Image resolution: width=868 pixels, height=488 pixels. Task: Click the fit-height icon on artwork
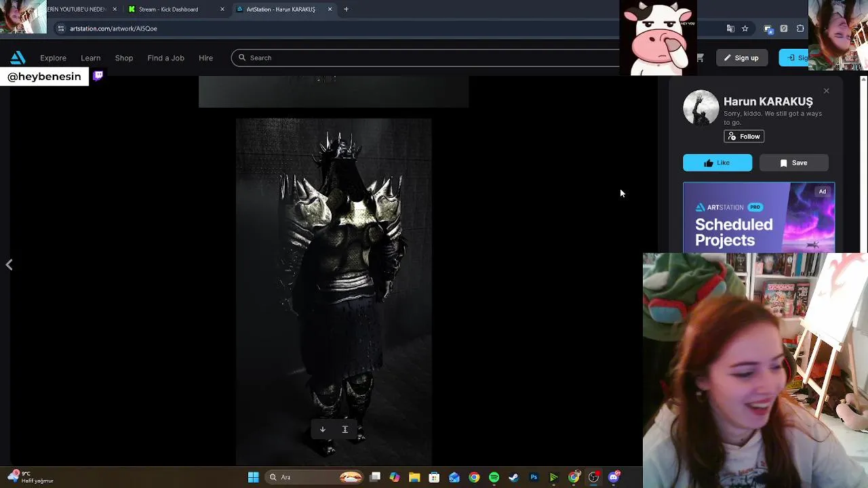tap(344, 429)
